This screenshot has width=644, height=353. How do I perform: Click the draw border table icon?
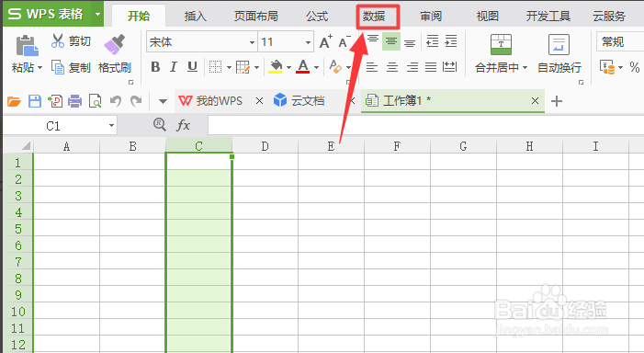point(243,66)
